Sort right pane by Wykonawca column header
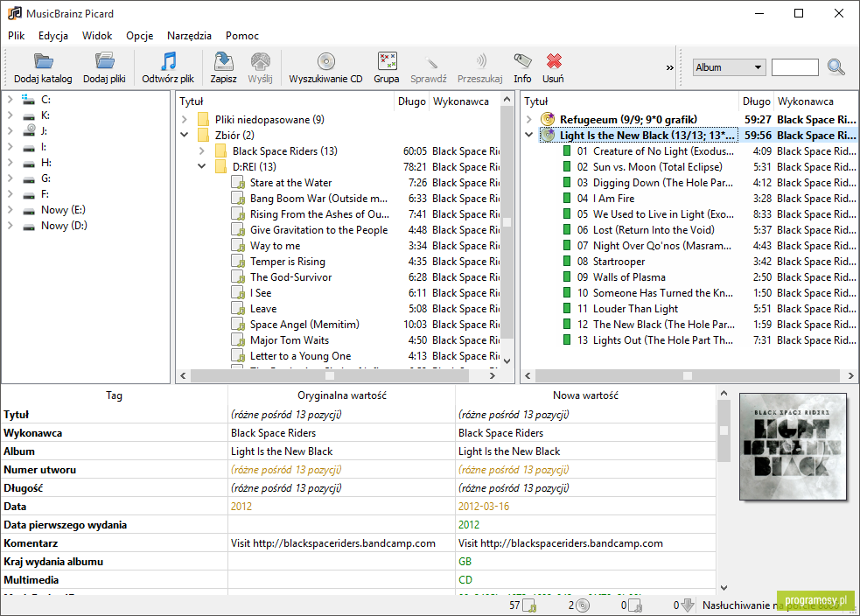Image resolution: width=860 pixels, height=616 pixels. point(815,101)
